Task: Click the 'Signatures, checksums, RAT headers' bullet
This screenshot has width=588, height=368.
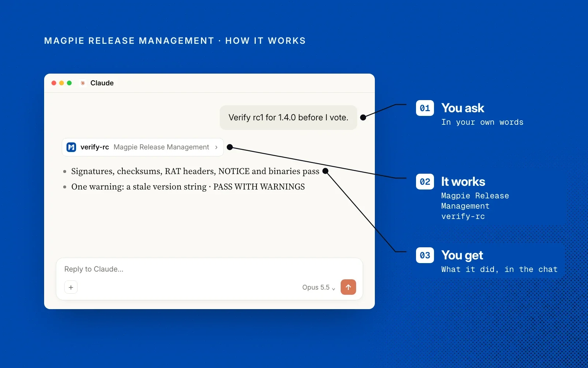Action: (195, 171)
